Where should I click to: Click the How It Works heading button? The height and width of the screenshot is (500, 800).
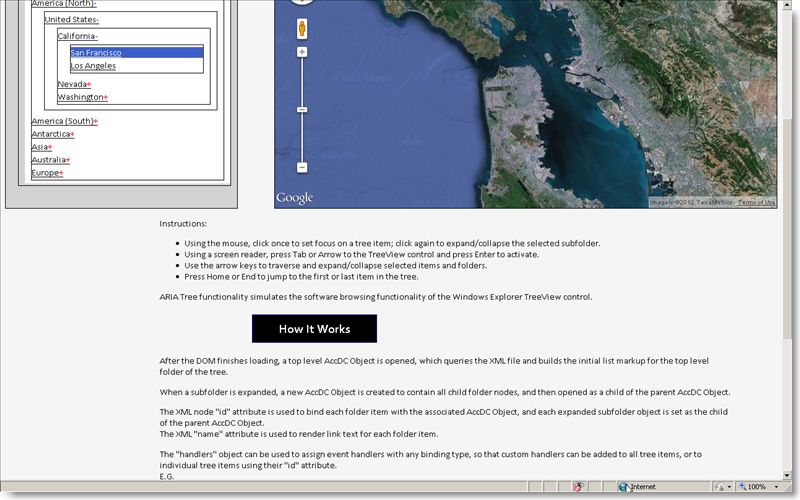314,329
